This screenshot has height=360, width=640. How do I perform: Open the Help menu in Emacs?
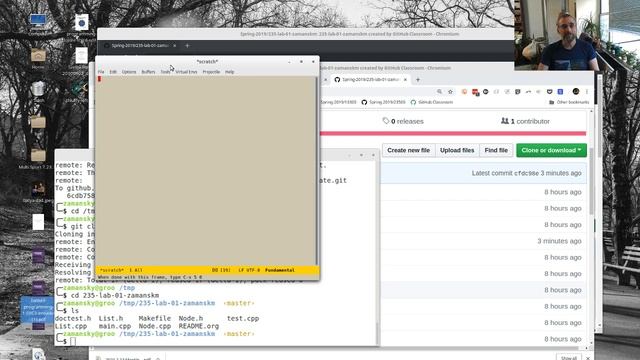pos(230,72)
